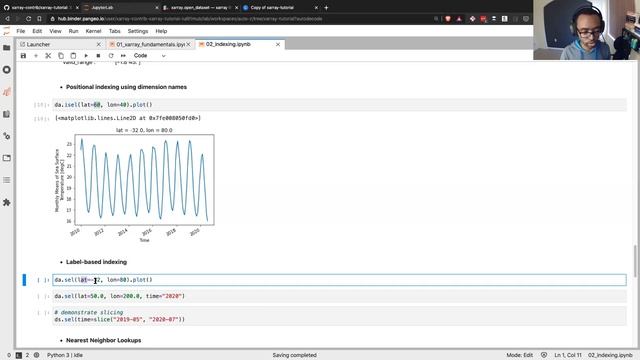Open the Edit menu
Image resolution: width=640 pixels, height=360 pixels.
pyautogui.click(x=37, y=31)
